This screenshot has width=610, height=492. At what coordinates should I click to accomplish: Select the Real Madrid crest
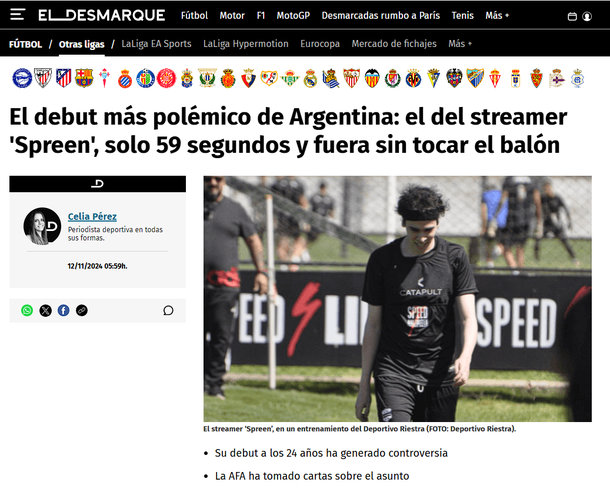click(x=310, y=78)
